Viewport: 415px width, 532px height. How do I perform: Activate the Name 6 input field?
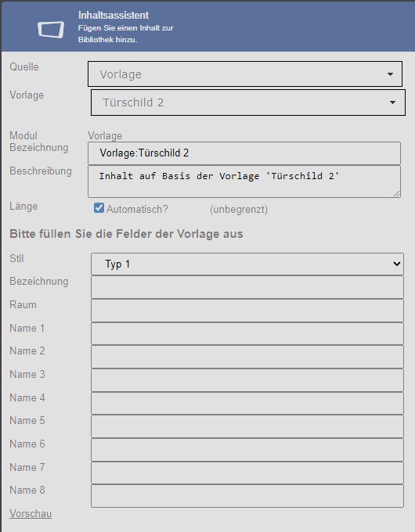tap(247, 450)
